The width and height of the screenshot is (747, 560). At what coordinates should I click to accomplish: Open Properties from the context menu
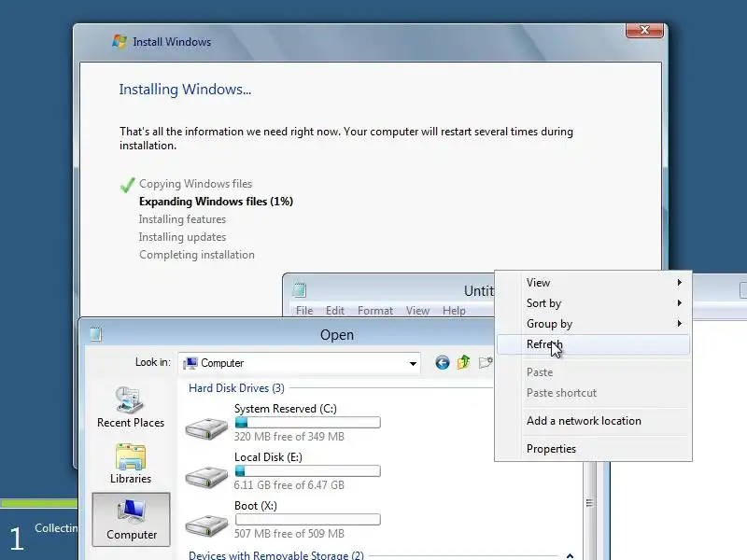593,449
